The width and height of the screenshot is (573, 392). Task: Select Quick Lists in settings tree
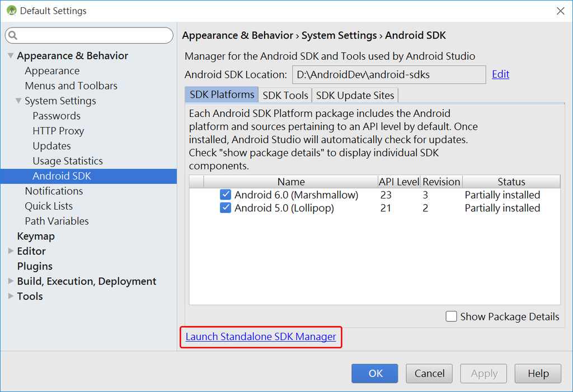click(x=49, y=206)
